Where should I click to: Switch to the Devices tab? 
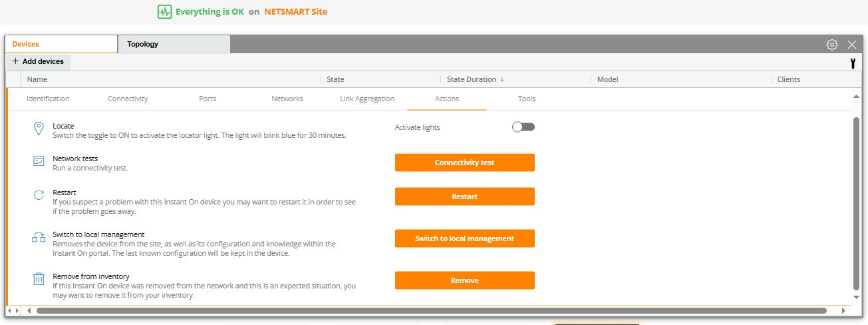tap(61, 44)
